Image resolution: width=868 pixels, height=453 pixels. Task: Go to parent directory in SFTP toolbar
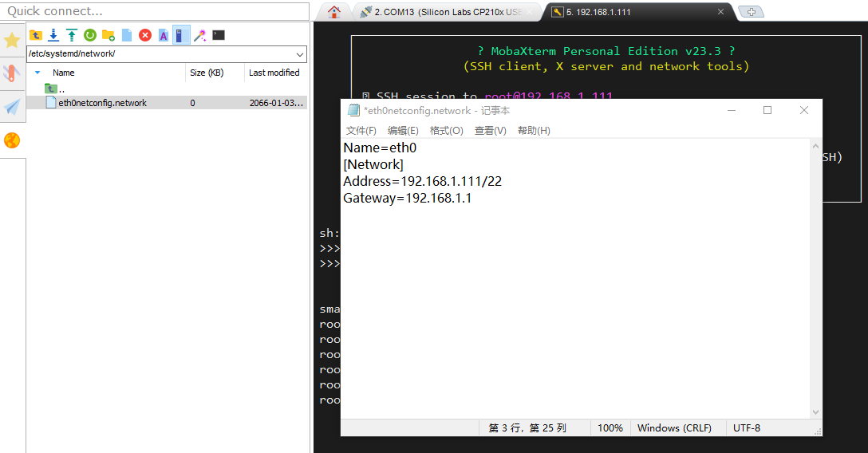[x=35, y=35]
